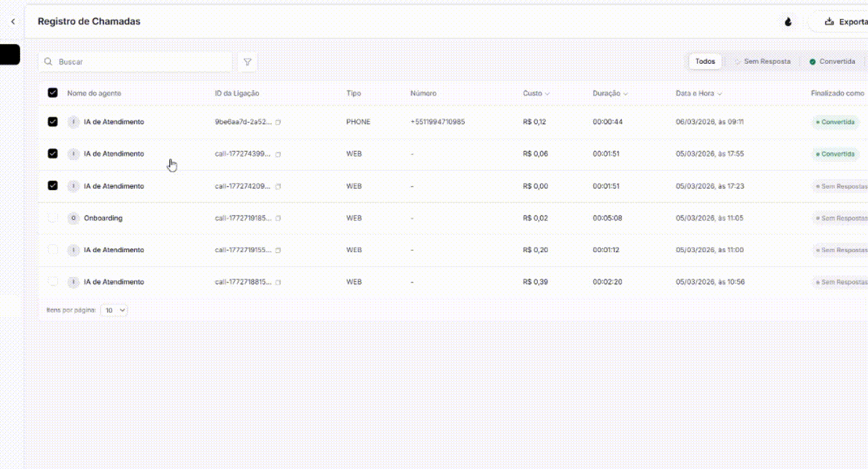
Task: Click the ID da Ligação column header
Action: [x=237, y=93]
